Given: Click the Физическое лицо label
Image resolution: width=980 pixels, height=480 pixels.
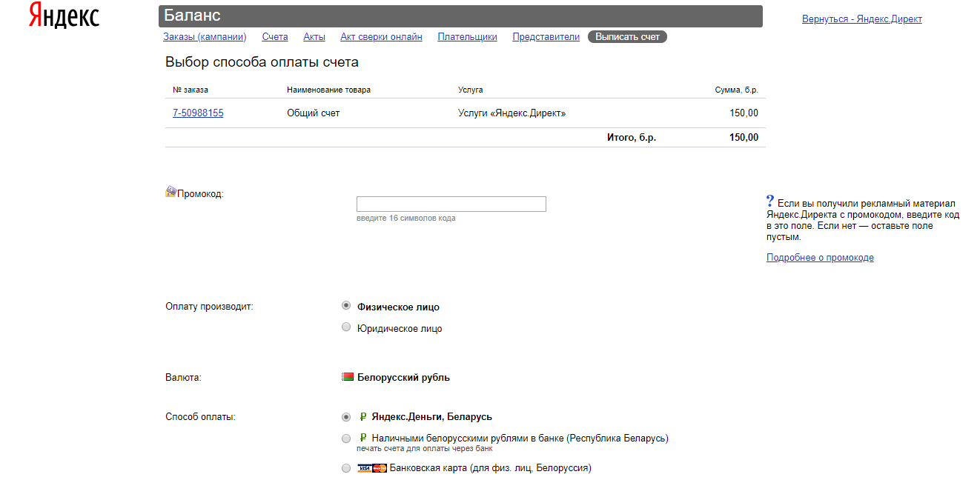Looking at the screenshot, I should (x=398, y=307).
